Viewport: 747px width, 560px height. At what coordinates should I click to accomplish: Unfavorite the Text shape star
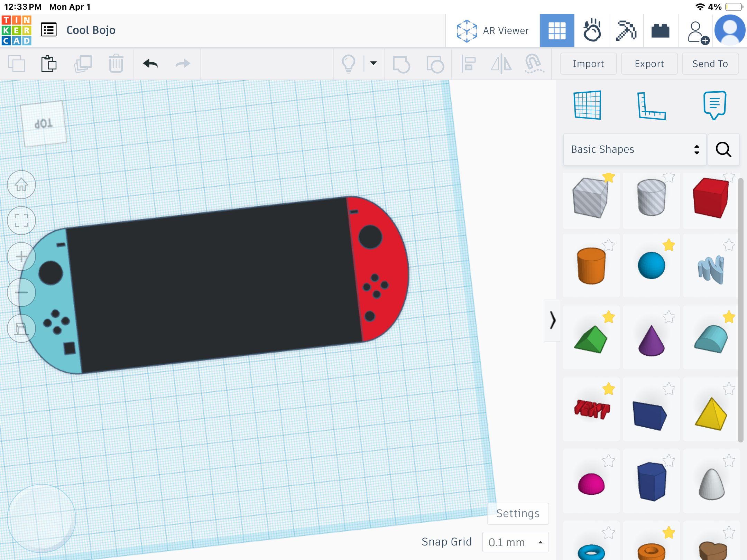point(609,389)
